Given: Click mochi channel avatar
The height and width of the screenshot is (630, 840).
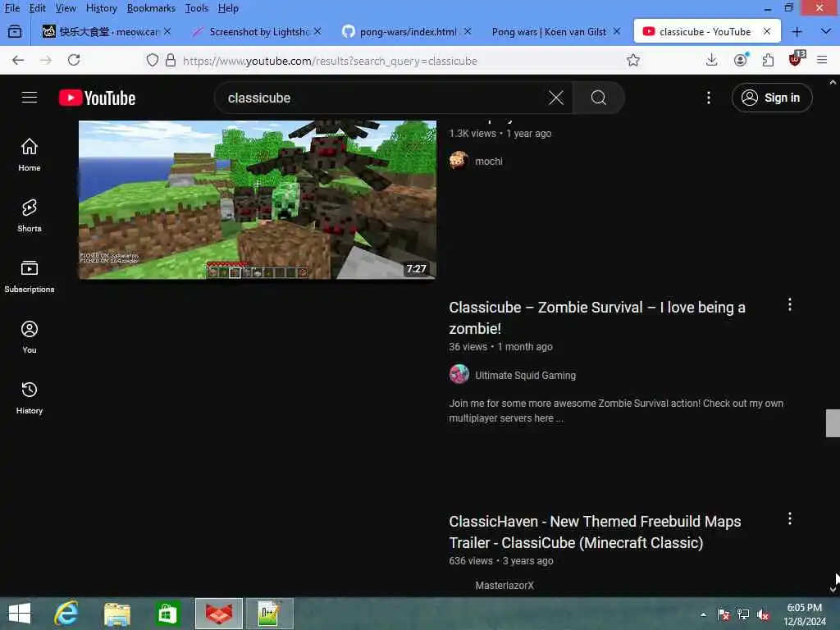Looking at the screenshot, I should coord(459,160).
